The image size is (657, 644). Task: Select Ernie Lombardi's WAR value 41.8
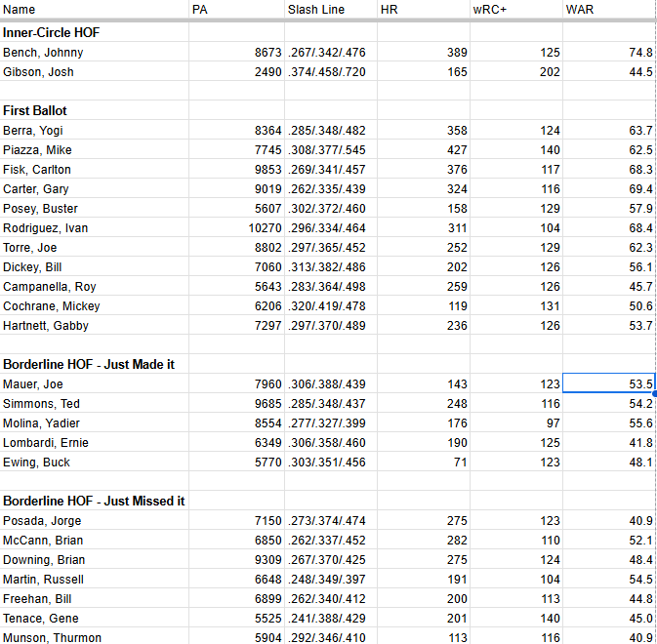[x=609, y=443]
